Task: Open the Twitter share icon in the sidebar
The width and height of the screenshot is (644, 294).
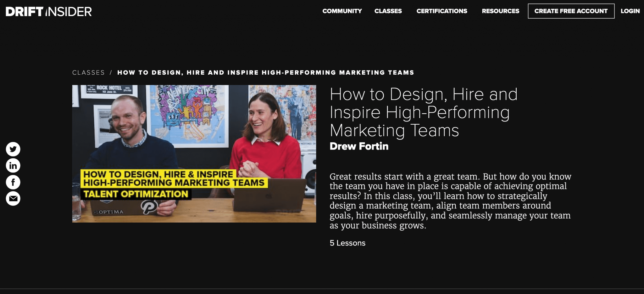Action: [x=13, y=149]
